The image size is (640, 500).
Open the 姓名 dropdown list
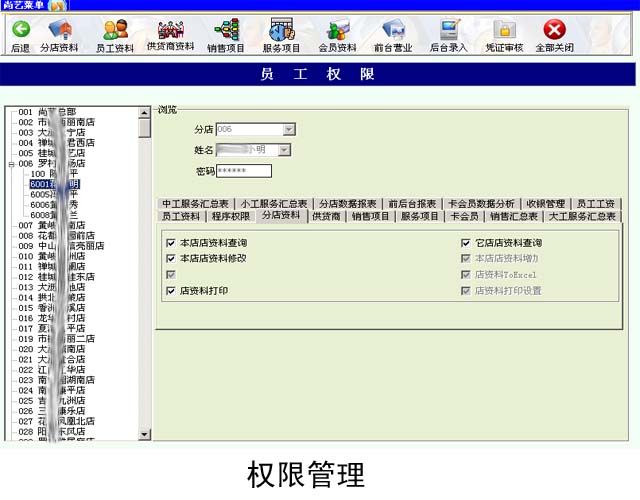point(284,150)
